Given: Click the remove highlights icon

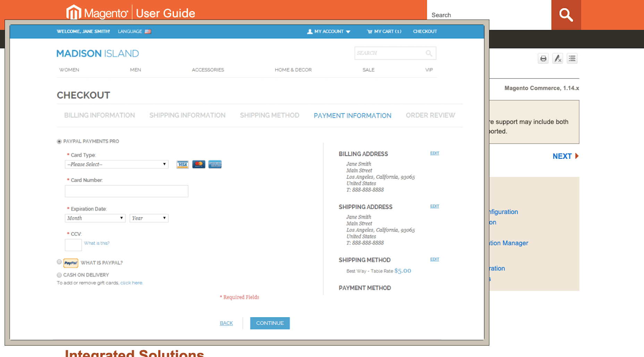Looking at the screenshot, I should 558,58.
